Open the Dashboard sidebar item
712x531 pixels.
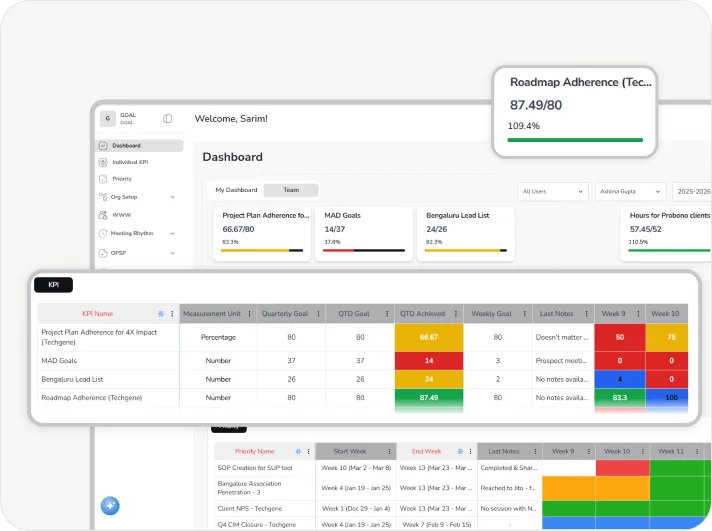pyautogui.click(x=140, y=145)
